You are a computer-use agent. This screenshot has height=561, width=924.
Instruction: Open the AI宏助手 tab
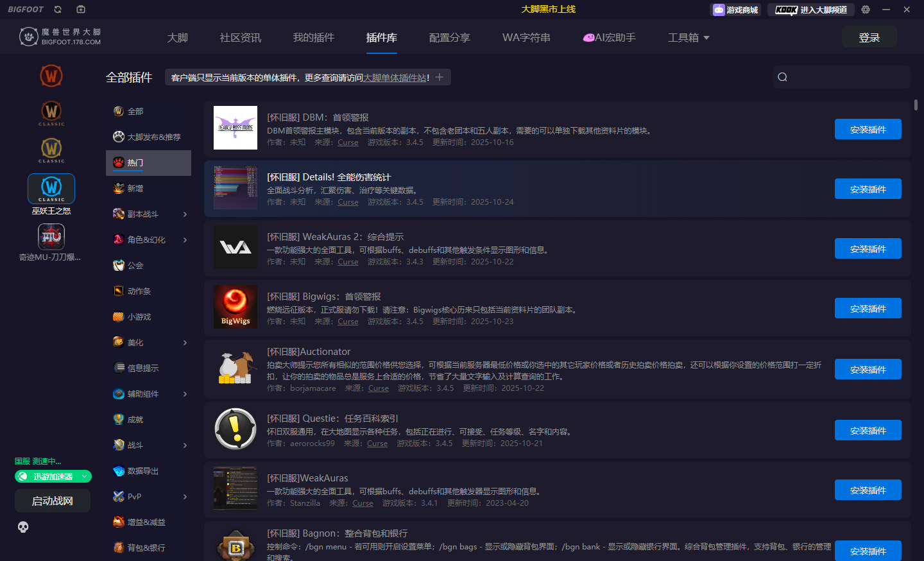609,38
